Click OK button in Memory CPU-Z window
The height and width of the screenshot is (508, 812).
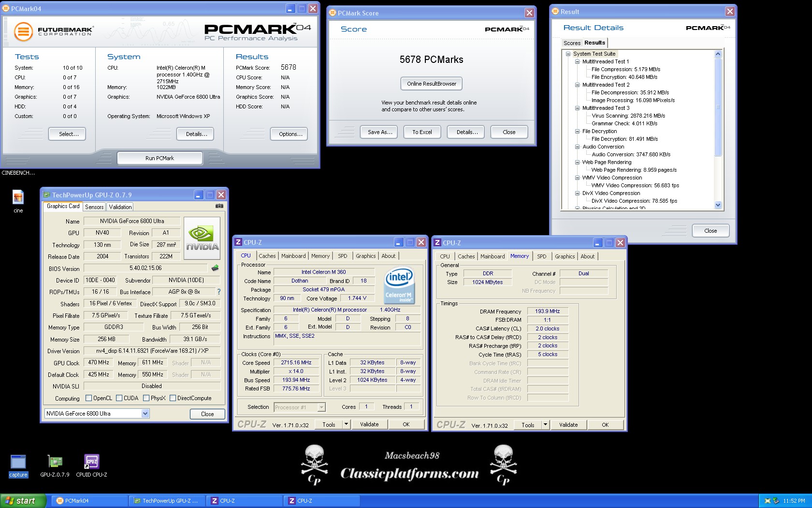coord(605,425)
